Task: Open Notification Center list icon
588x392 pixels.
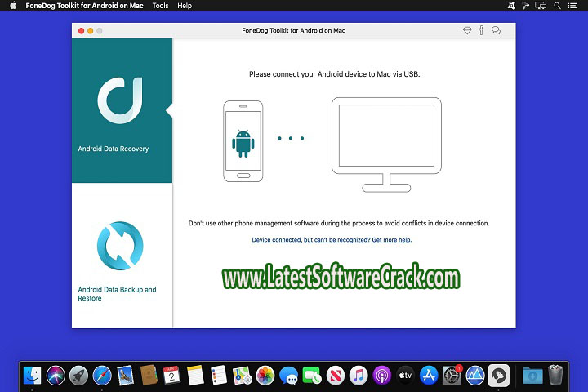Action: tap(575, 6)
